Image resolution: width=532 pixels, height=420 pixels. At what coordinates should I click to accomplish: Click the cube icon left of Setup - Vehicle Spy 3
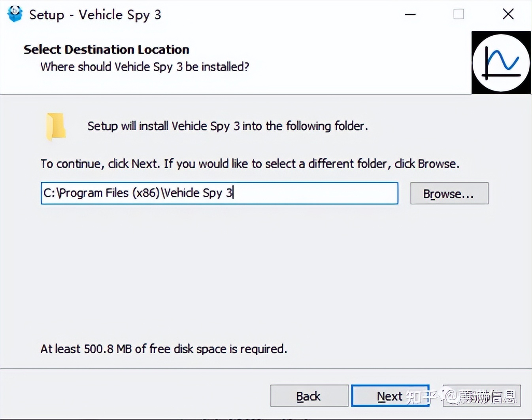click(15, 13)
